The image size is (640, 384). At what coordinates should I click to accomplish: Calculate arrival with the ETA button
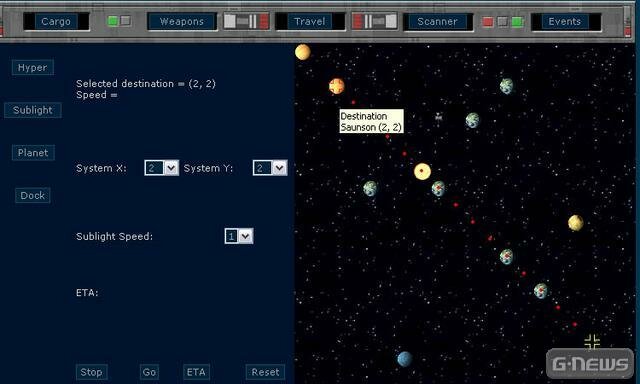point(196,372)
